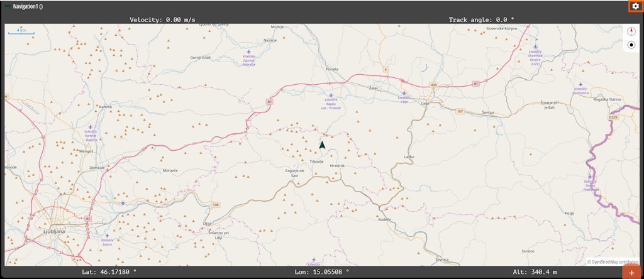
Task: Click the A1 shield near Ljubljana
Action: pos(88,219)
